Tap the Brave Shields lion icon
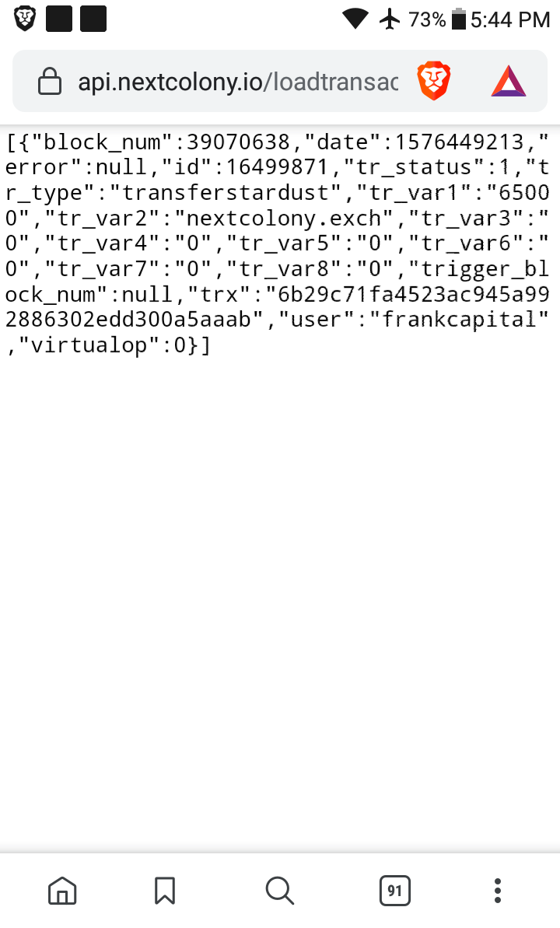This screenshot has height=928, width=560. click(x=434, y=81)
